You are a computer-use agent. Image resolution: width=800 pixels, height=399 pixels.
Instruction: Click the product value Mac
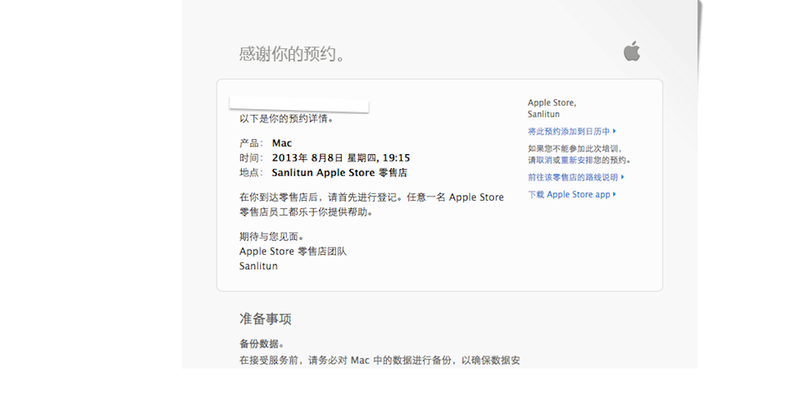(x=282, y=143)
